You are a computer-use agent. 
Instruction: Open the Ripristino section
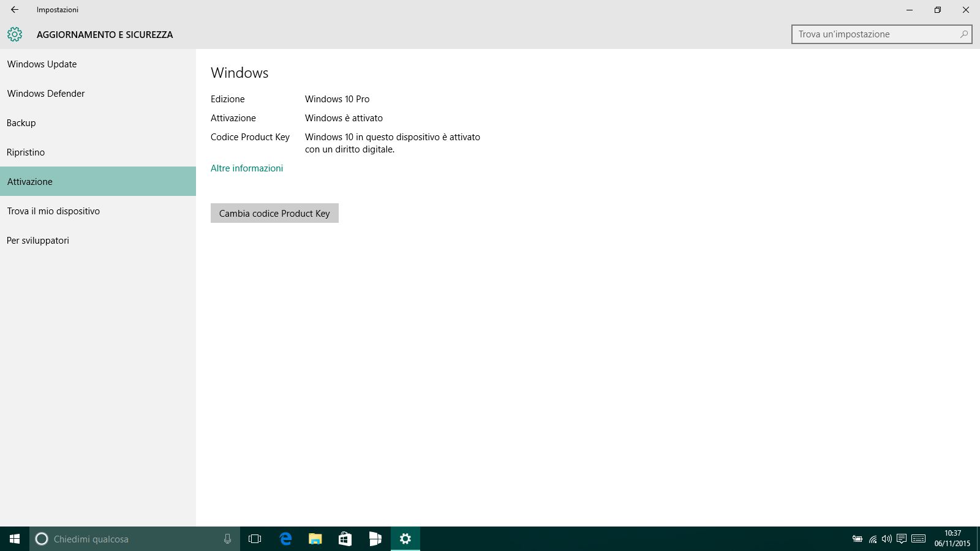[x=98, y=152]
